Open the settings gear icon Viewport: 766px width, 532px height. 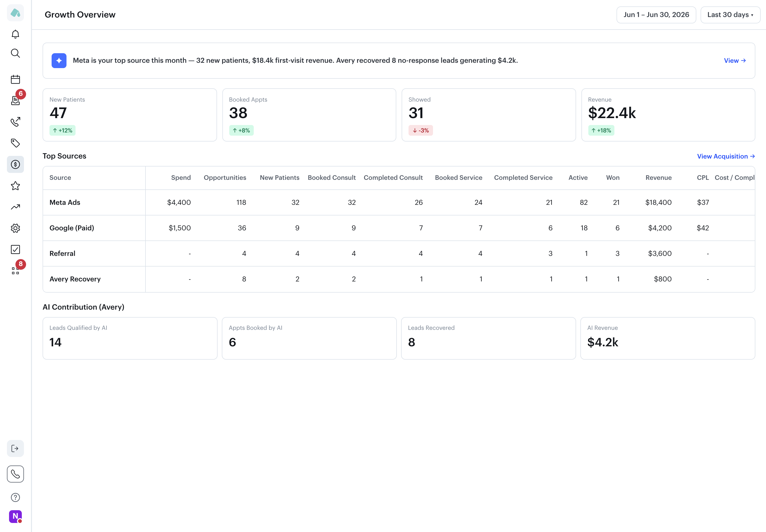[x=15, y=228]
